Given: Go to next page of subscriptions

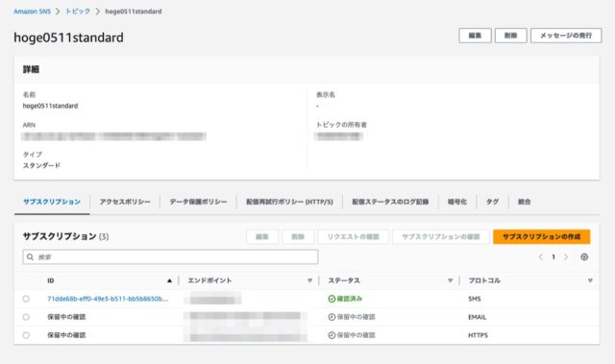Looking at the screenshot, I should [x=566, y=257].
